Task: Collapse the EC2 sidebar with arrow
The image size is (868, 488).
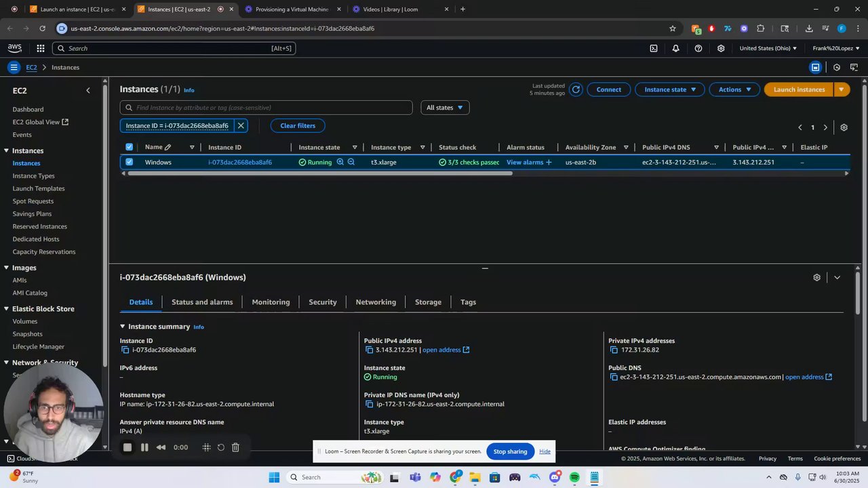Action: (87, 90)
